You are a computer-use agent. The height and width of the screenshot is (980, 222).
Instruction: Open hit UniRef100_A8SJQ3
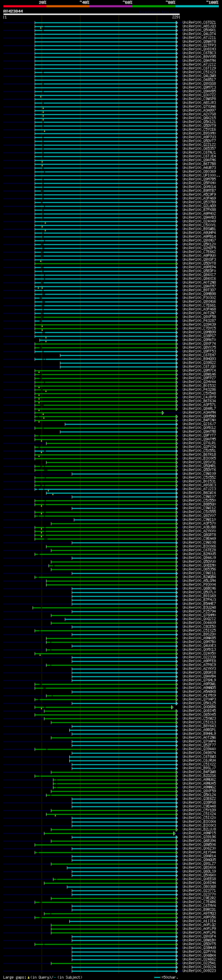coord(199,26)
